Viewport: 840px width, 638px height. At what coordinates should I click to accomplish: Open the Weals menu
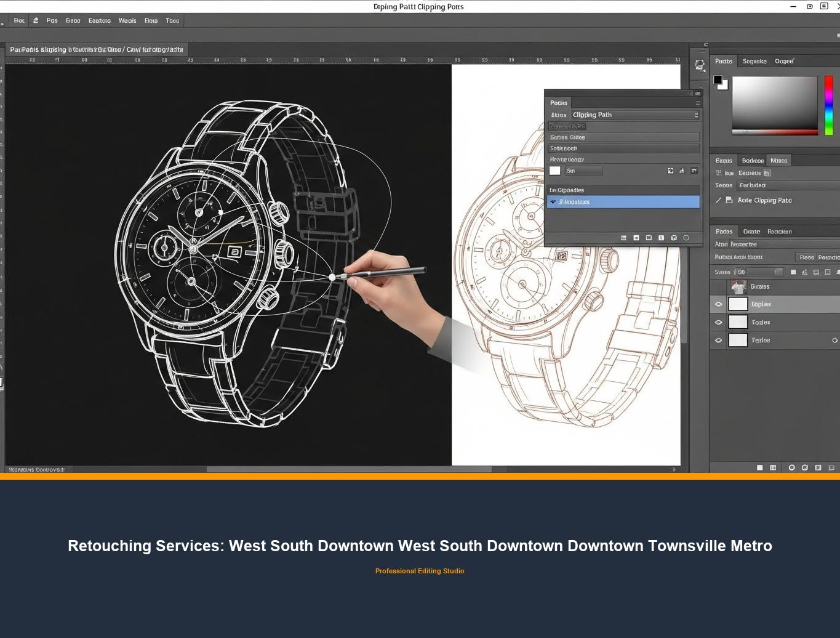pos(127,20)
